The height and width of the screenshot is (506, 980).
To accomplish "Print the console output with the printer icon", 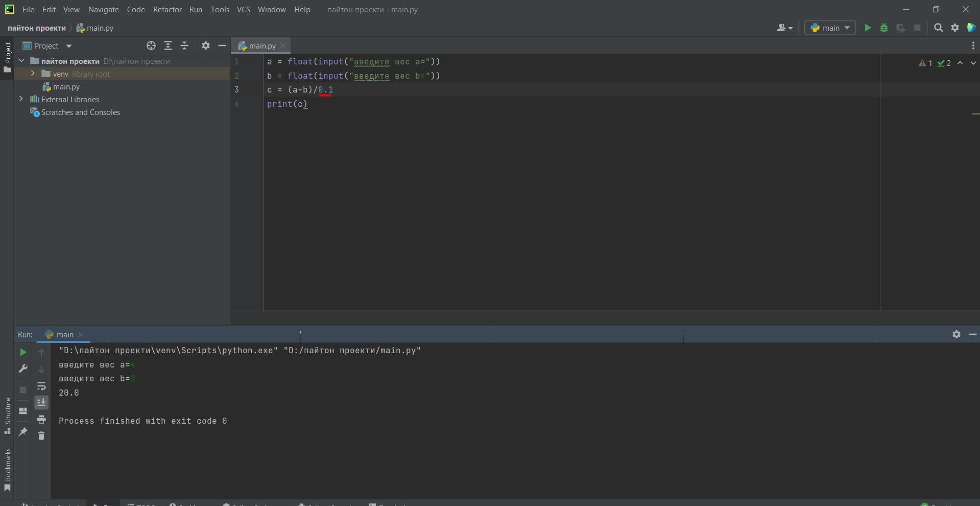I will 41,420.
